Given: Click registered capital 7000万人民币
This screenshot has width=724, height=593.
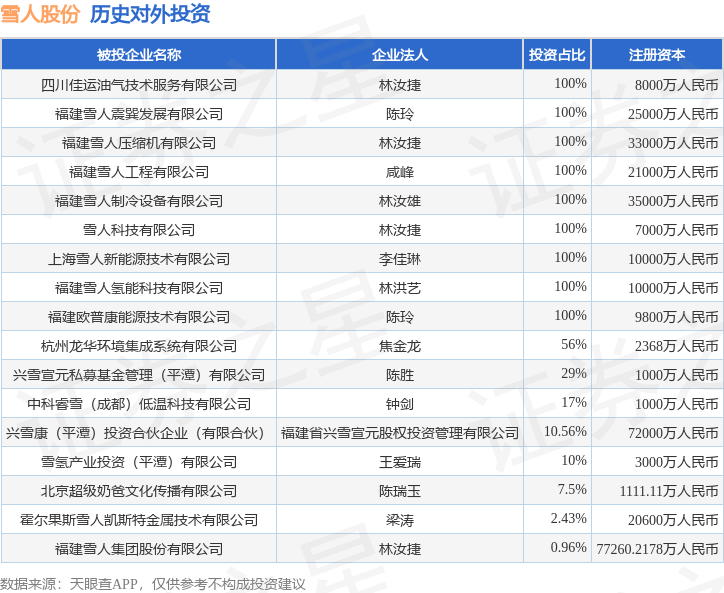Looking at the screenshot, I should click(676, 230).
